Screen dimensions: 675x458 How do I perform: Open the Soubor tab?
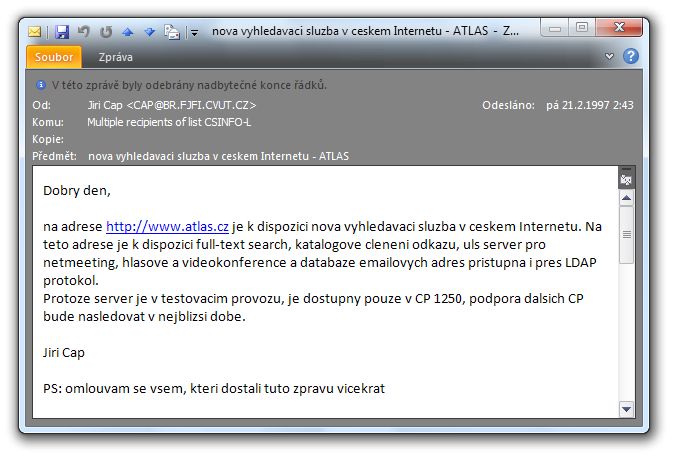click(54, 57)
